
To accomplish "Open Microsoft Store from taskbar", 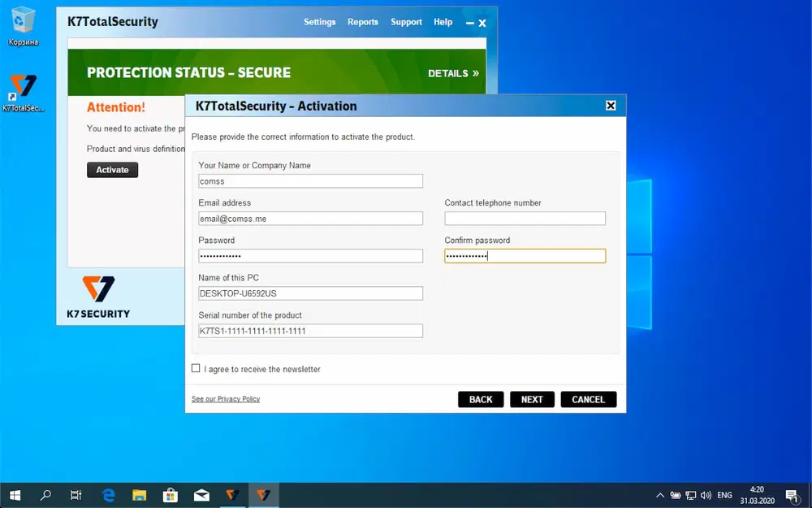I will (171, 495).
